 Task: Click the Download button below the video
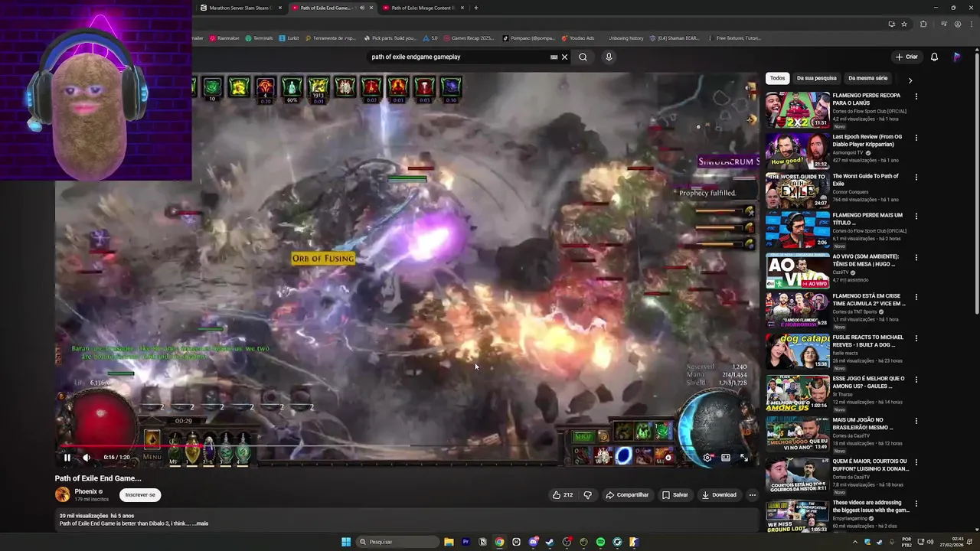[x=719, y=495]
